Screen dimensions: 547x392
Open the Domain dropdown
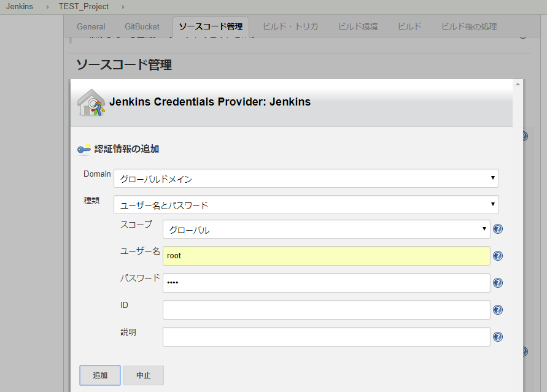(x=306, y=179)
